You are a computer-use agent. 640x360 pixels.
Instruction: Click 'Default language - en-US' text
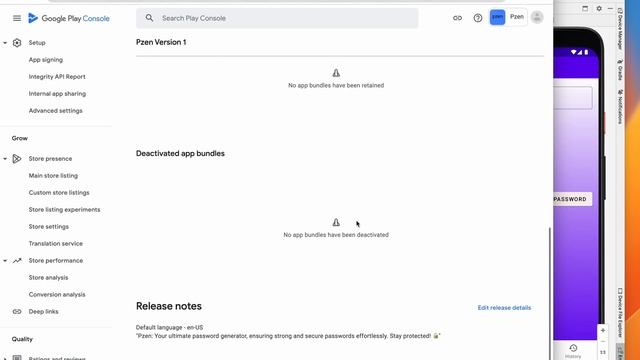tap(169, 327)
